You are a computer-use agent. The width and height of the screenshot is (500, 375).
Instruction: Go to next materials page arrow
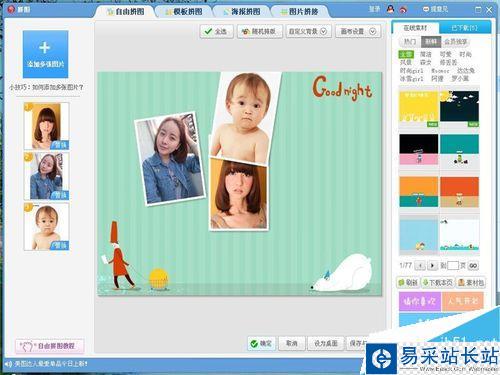(432, 266)
